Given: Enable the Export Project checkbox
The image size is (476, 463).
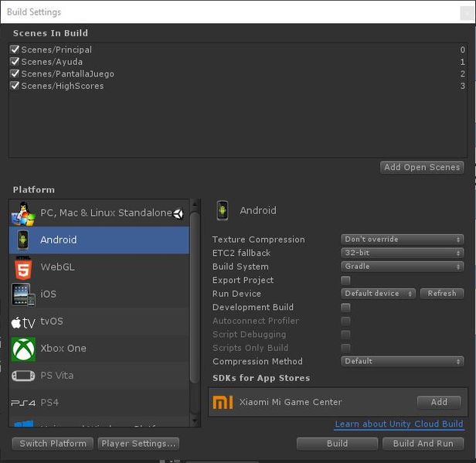Looking at the screenshot, I should point(345,281).
